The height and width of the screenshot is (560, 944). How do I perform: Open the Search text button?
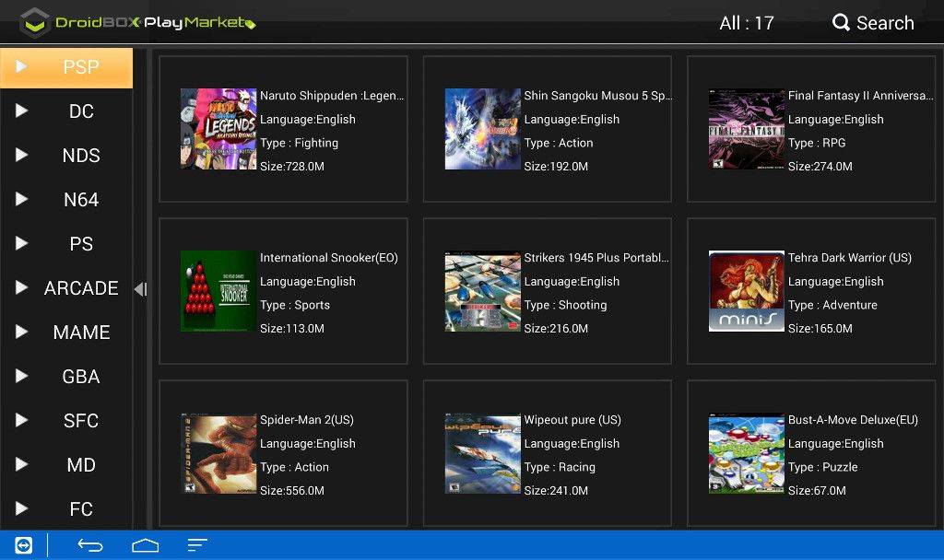(x=885, y=23)
